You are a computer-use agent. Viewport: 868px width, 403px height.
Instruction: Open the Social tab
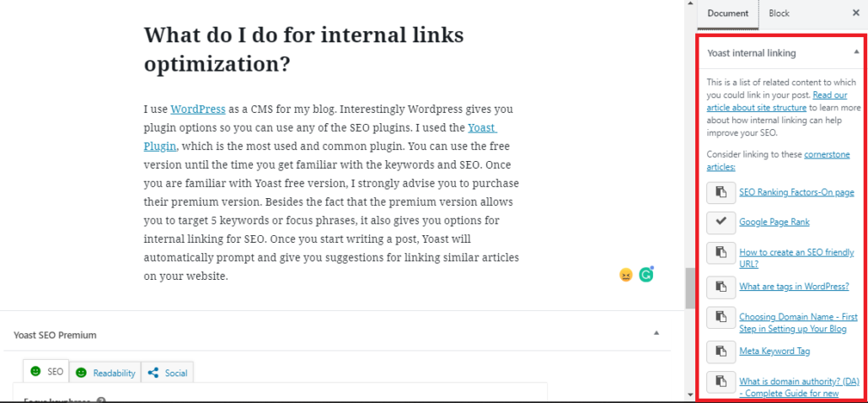(168, 372)
